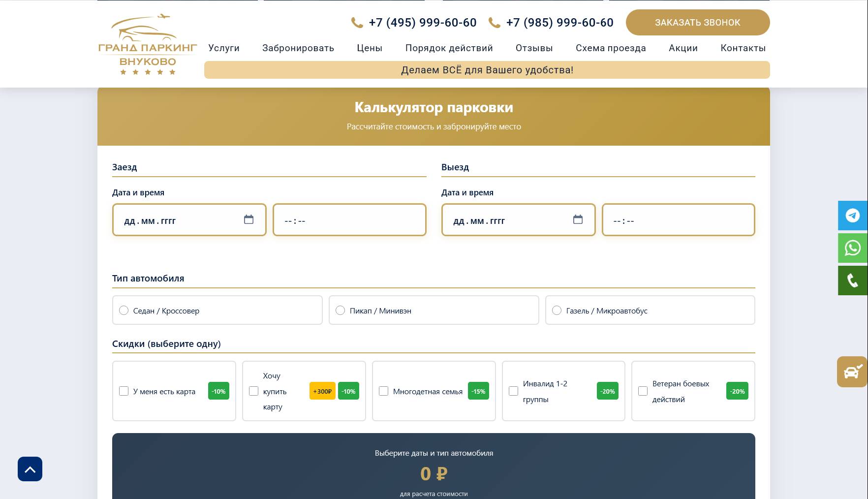868x499 pixels.
Task: Tick Ветеран боевых действий checkbox
Action: [x=643, y=391]
